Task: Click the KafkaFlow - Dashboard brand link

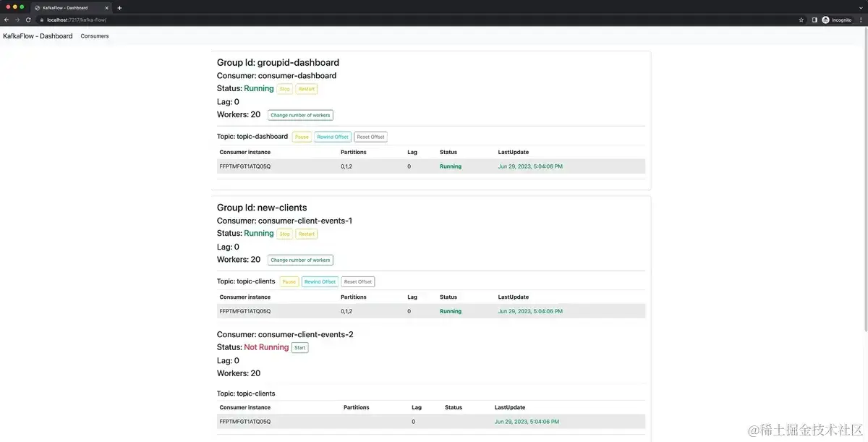Action: pyautogui.click(x=38, y=36)
